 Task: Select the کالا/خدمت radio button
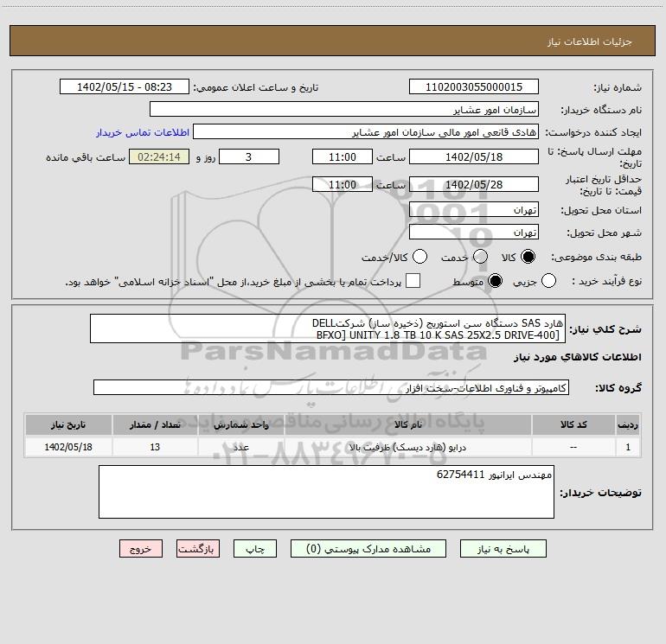coord(419,257)
